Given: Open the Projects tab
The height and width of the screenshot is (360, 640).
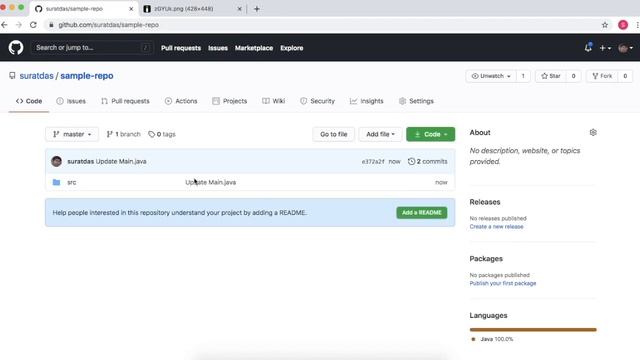Looking at the screenshot, I should tap(230, 101).
